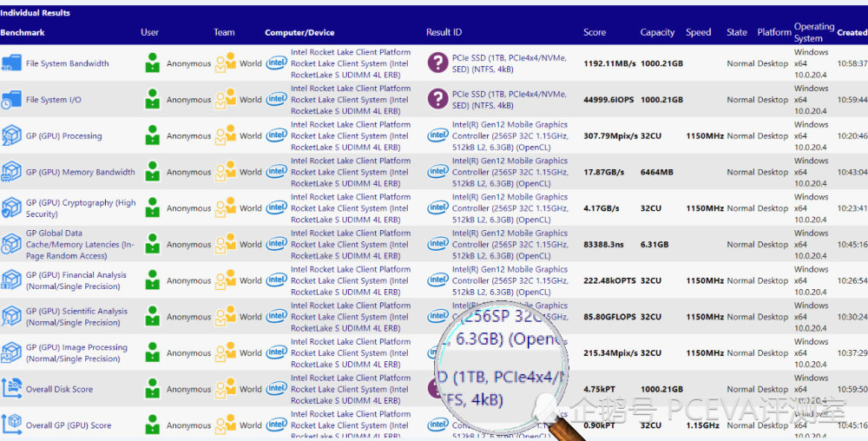Open Rocket Lake Client Platform device in GP (GPU) Cryptography row
Image resolution: width=868 pixels, height=441 pixels.
351,208
